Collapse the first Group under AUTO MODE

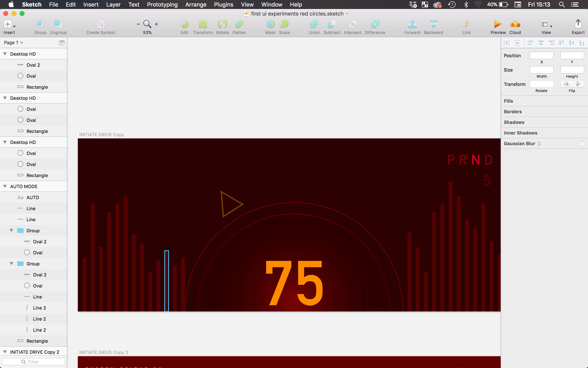[11, 230]
